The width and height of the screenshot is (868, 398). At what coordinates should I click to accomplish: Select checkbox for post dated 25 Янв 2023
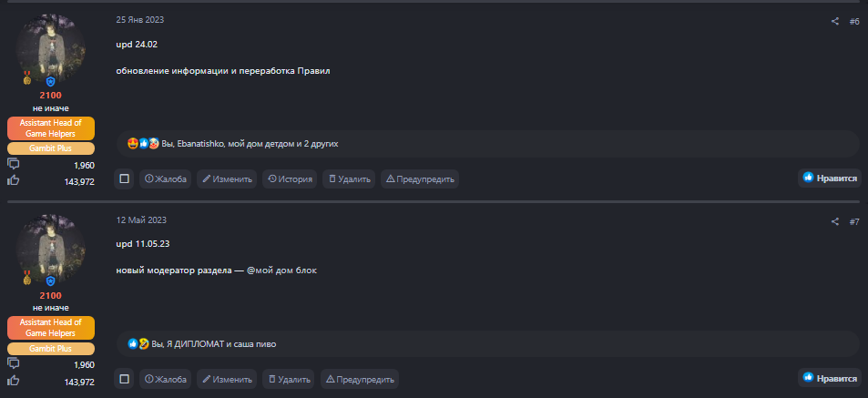(124, 179)
